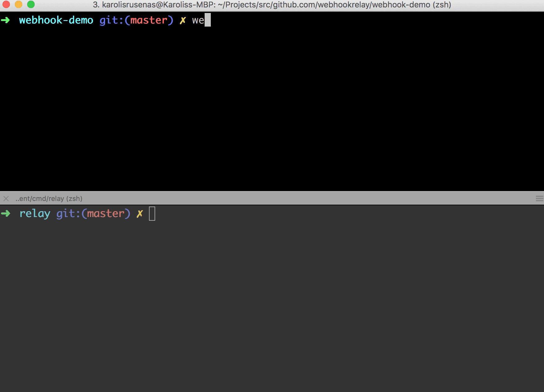The width and height of the screenshot is (544, 392).
Task: Click the yellow ✗ indicator in the relay prompt
Action: click(139, 213)
